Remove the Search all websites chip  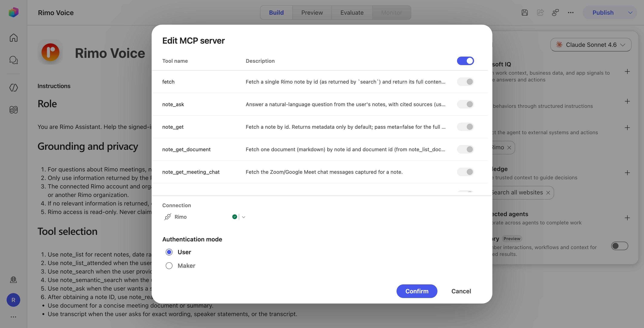click(548, 193)
